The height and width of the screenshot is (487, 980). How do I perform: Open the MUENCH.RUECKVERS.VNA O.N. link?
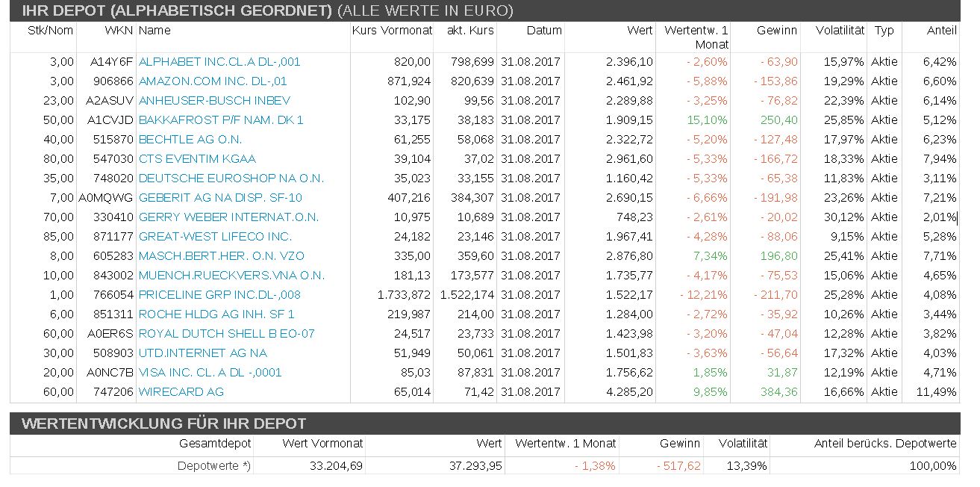click(x=231, y=276)
